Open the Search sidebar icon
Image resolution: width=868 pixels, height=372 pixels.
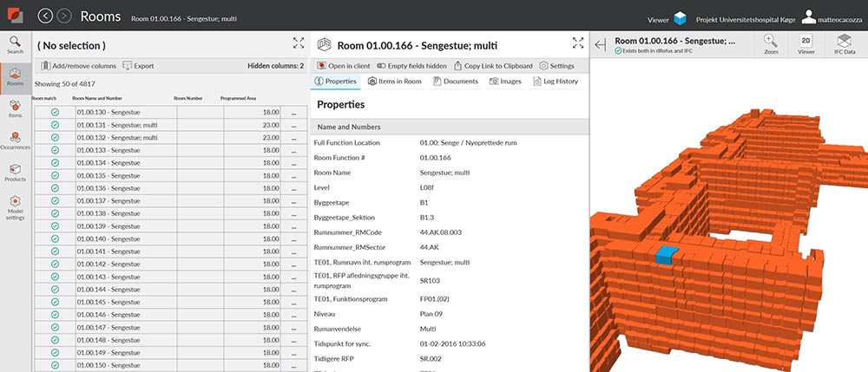point(16,45)
